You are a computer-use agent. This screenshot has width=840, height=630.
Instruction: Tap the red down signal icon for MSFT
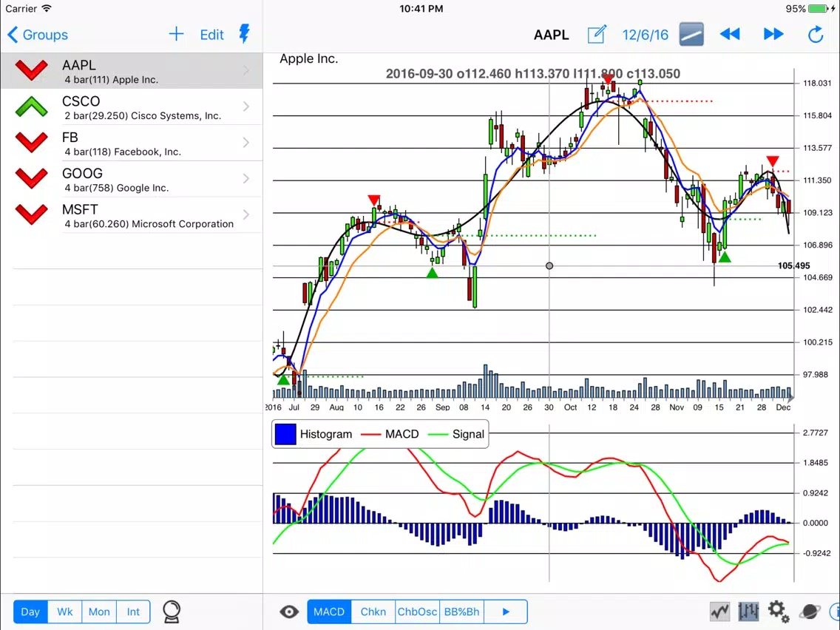(x=32, y=214)
